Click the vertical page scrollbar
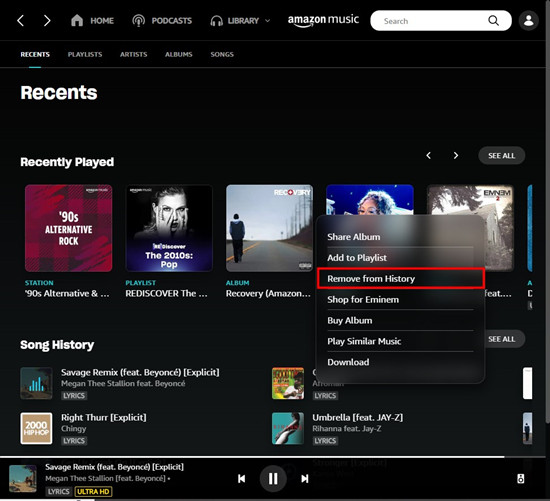 [548, 211]
